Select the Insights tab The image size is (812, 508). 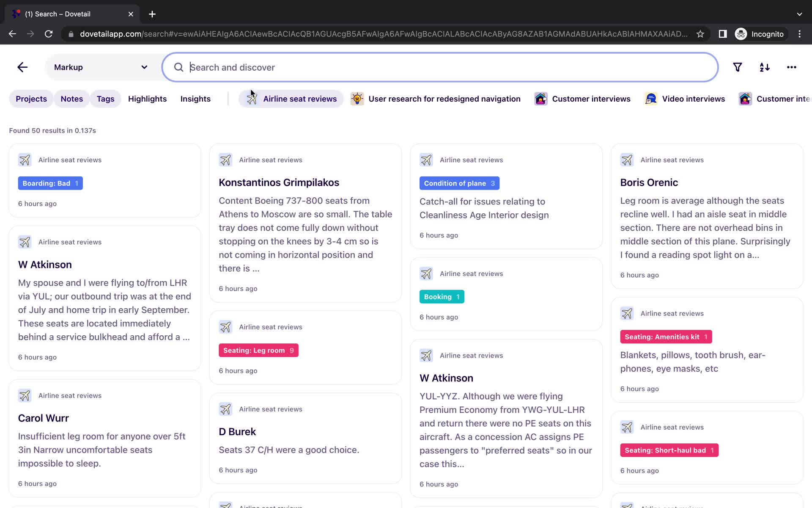click(x=195, y=98)
